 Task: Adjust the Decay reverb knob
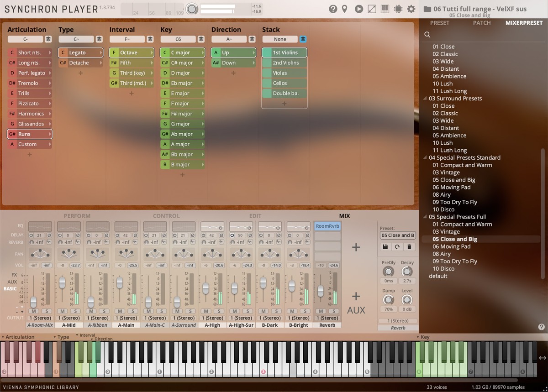click(407, 271)
